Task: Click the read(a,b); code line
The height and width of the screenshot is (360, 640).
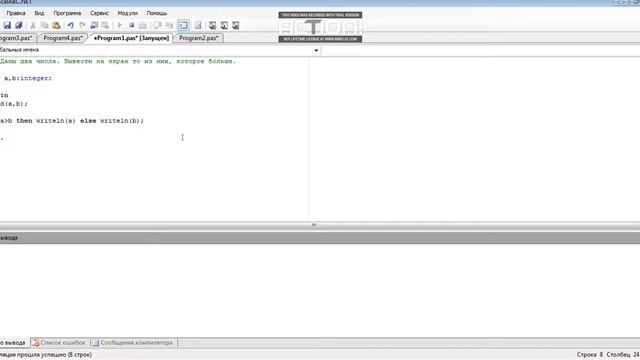Action: [x=14, y=104]
